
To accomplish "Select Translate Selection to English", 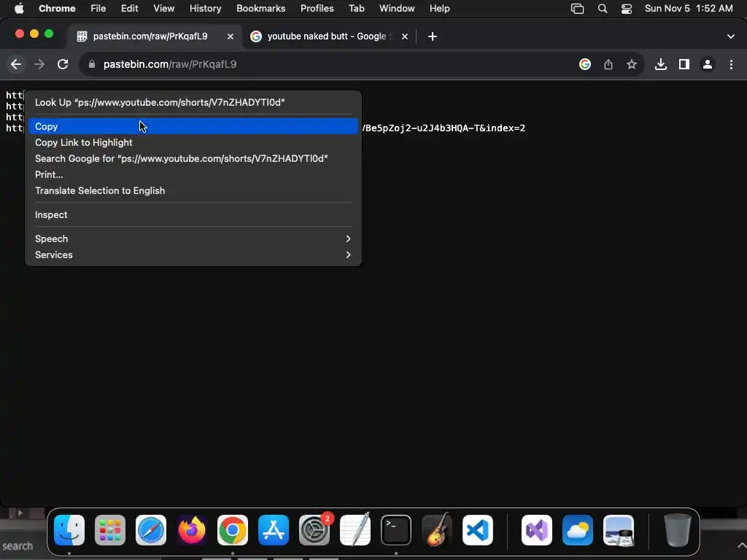I will pyautogui.click(x=193, y=190).
